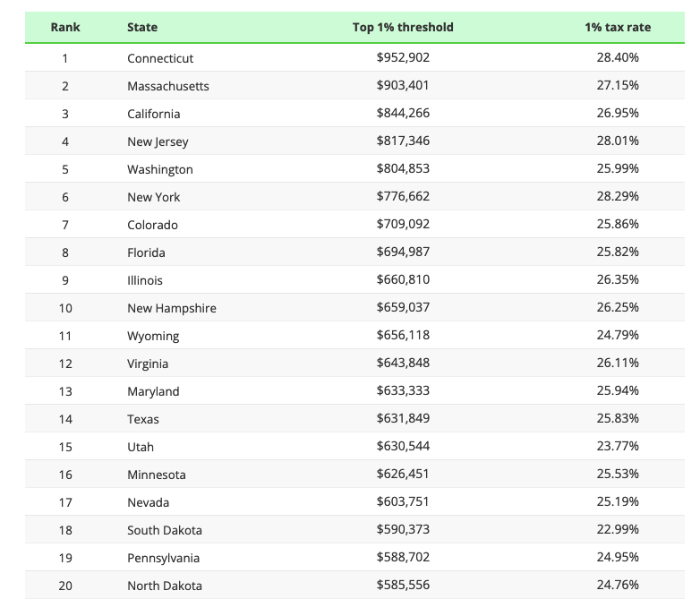Viewport: 700px width, 599px height.
Task: Select the Florida state cell
Action: pos(146,252)
